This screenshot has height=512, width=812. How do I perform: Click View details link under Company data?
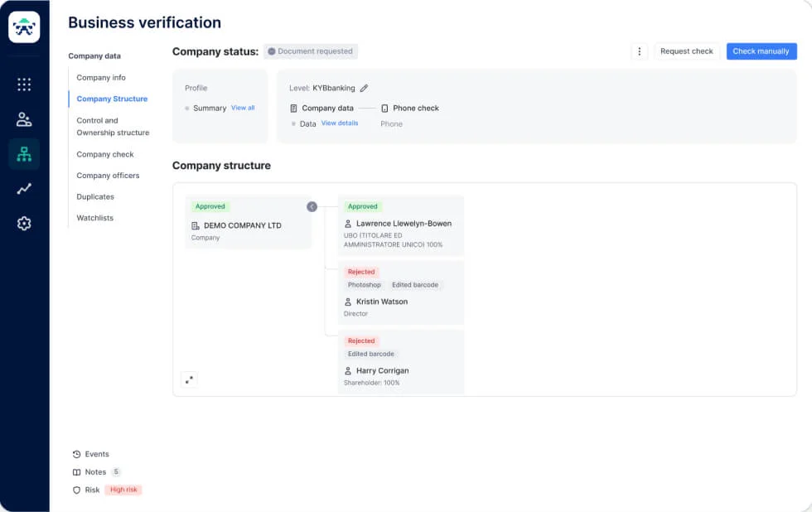[340, 123]
